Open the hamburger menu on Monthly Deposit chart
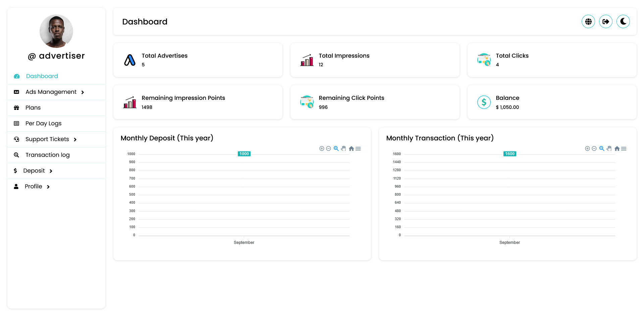Screen dimensions: 644x320 (358, 148)
